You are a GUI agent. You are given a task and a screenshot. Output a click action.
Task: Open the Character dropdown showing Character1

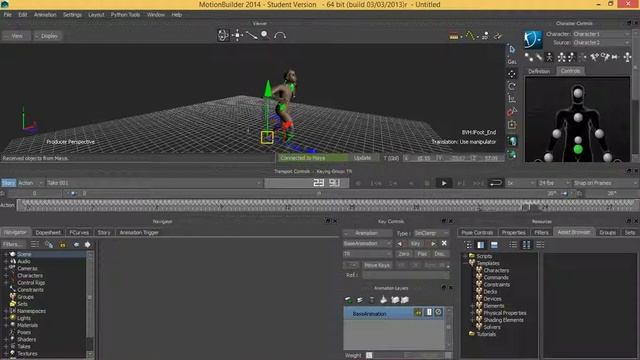click(x=601, y=34)
